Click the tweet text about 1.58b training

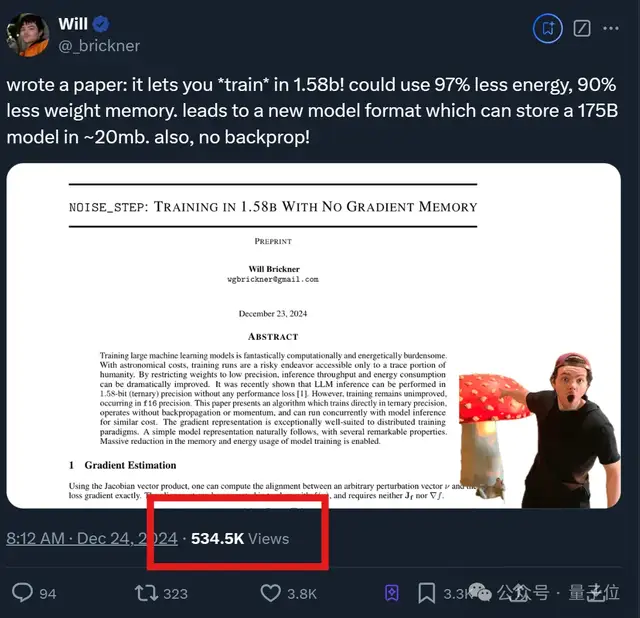pyautogui.click(x=312, y=111)
